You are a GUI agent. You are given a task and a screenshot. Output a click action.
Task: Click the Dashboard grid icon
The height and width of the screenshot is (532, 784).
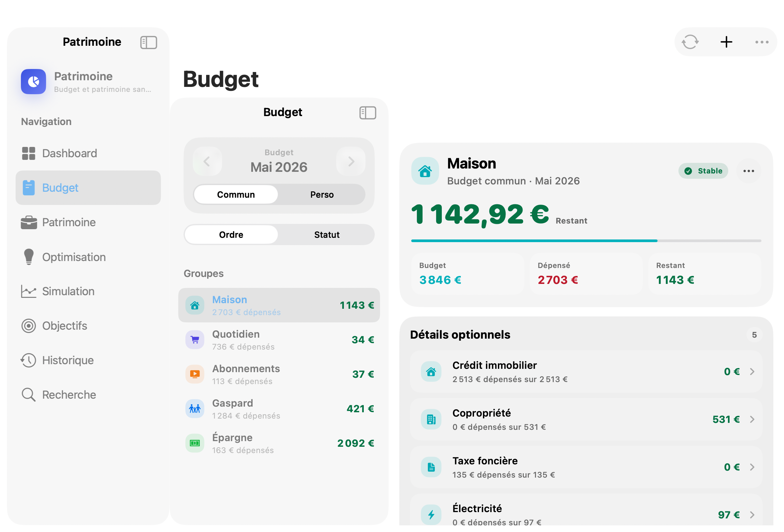pos(29,153)
